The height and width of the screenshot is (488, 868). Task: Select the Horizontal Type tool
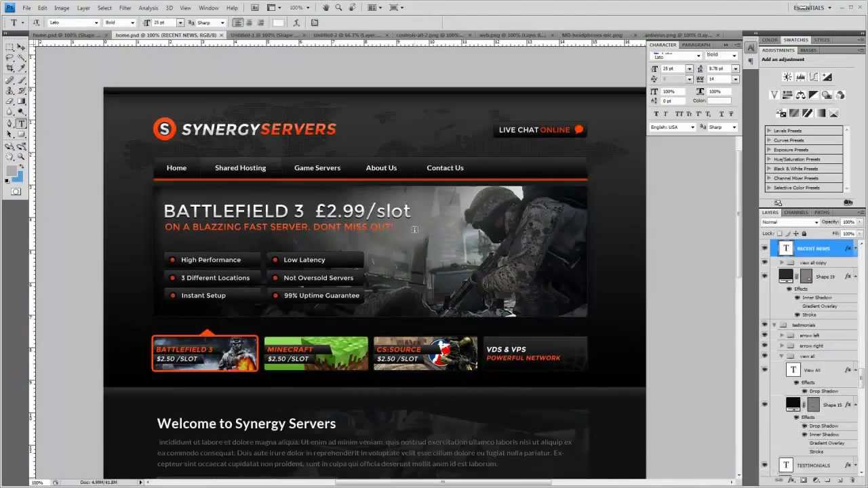pyautogui.click(x=21, y=123)
